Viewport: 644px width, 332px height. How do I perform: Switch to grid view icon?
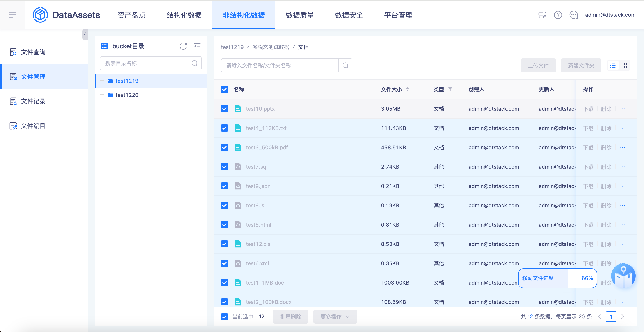point(624,65)
